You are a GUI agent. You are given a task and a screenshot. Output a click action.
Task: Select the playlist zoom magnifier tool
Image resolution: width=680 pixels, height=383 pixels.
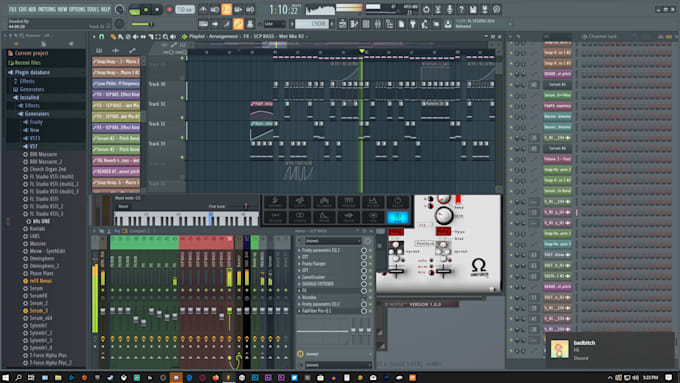point(165,37)
